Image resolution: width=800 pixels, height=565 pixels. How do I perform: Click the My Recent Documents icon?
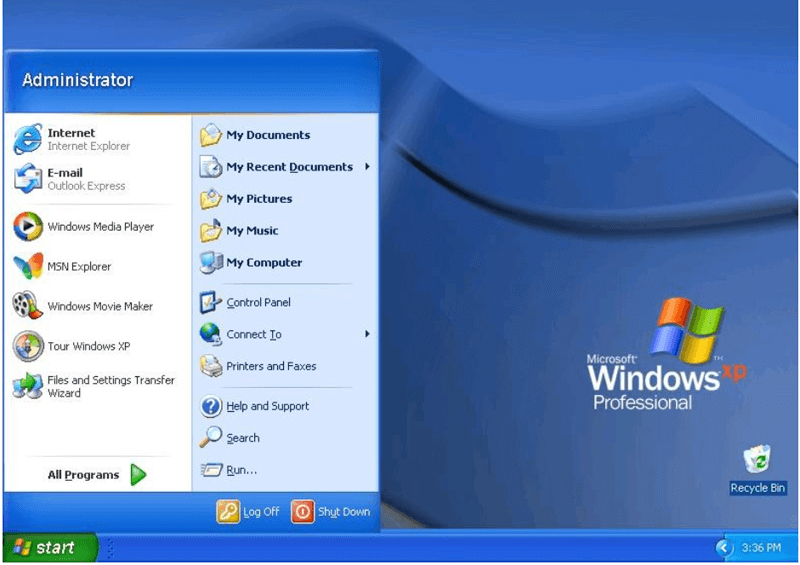tap(211, 167)
